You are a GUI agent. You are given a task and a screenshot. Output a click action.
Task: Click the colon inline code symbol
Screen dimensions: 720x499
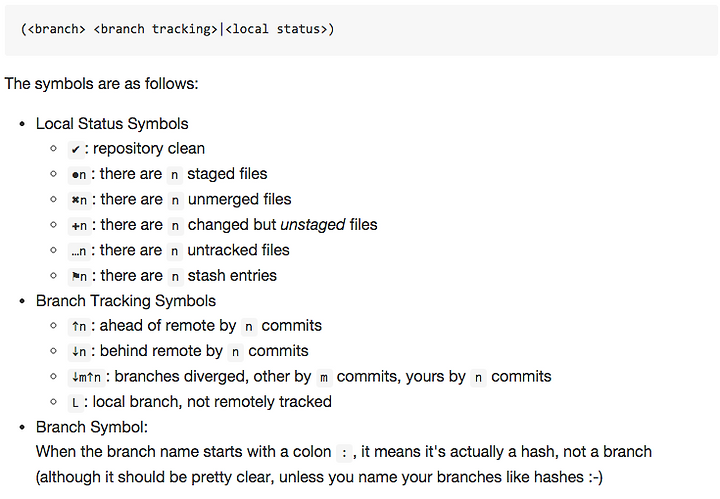coord(344,453)
